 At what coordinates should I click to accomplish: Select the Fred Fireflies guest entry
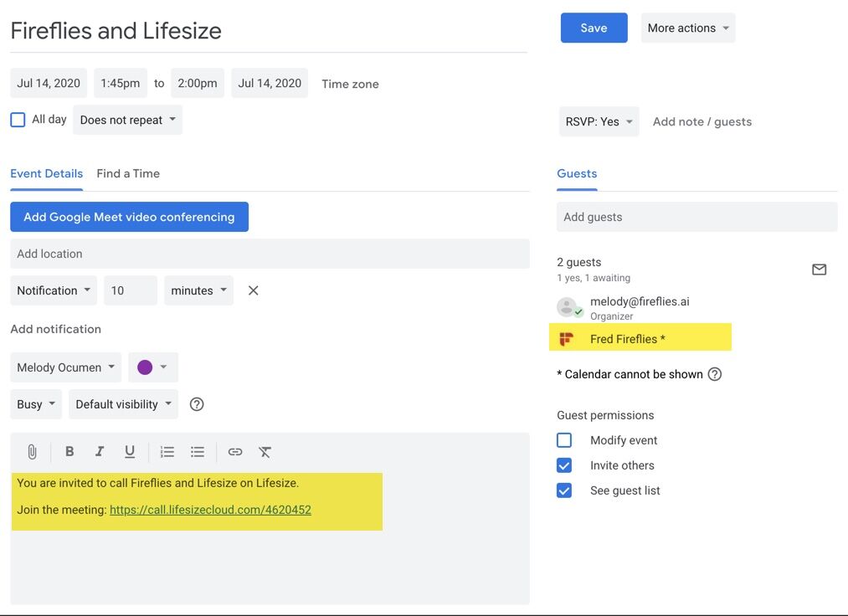640,337
